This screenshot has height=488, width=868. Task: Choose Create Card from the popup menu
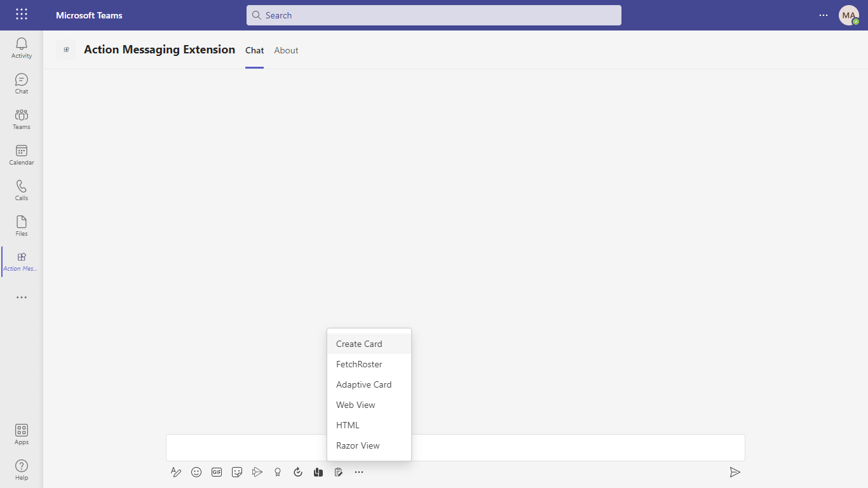click(x=369, y=344)
